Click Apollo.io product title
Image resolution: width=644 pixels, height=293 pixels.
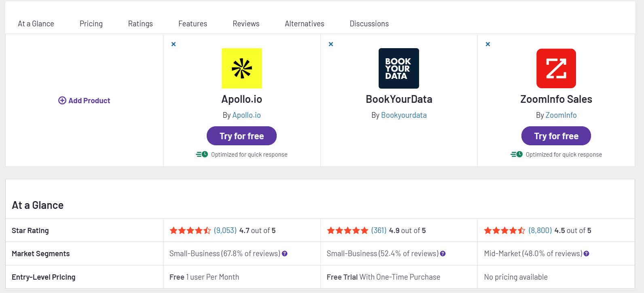pos(242,99)
